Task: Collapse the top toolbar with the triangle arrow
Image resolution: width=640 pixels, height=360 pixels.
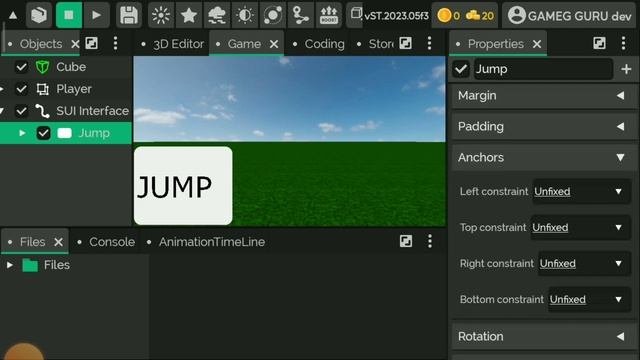Action: point(13,16)
